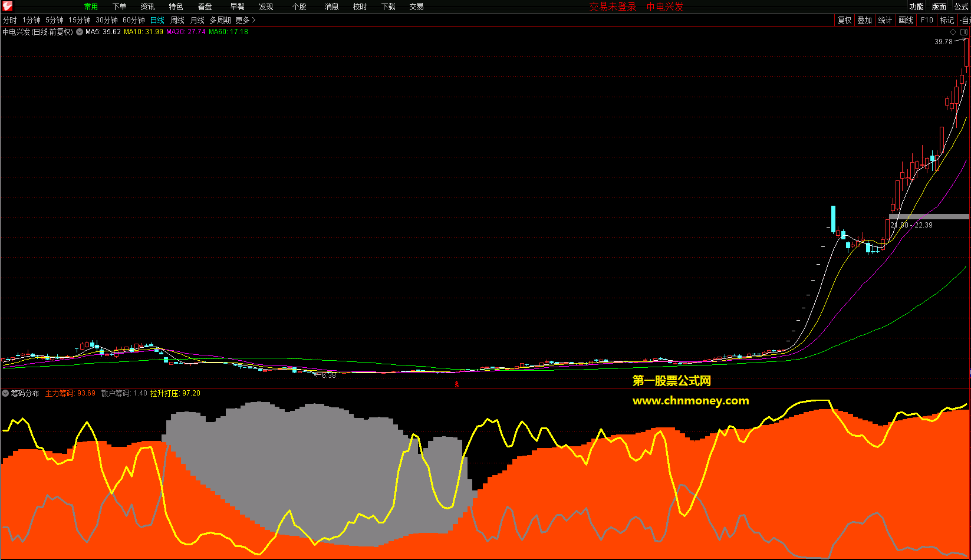
Task: Click the 画线 drawing toolbar button
Action: pyautogui.click(x=906, y=20)
